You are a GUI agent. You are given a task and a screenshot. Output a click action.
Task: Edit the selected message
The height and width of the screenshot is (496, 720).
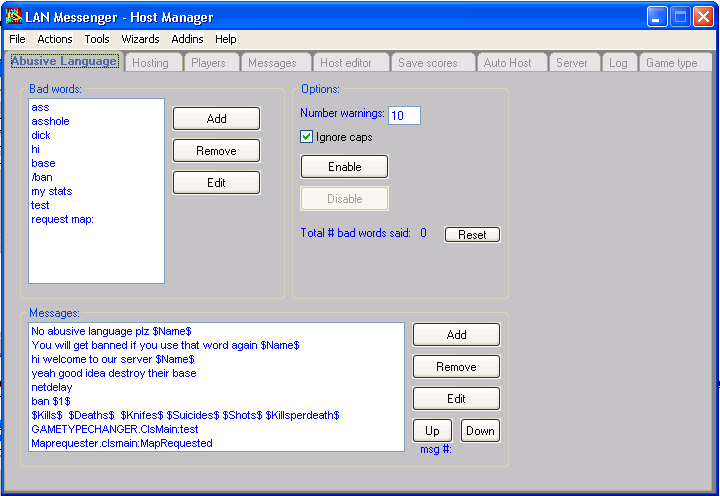coord(456,399)
